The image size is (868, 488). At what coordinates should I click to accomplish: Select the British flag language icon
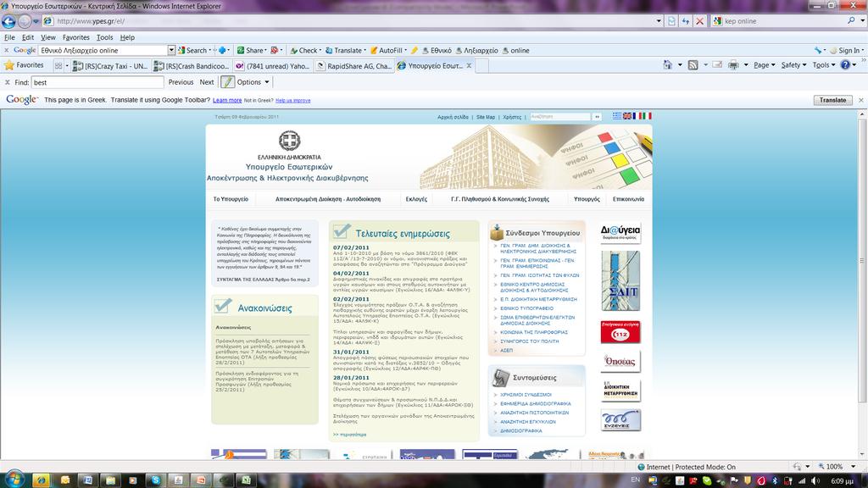click(x=627, y=116)
